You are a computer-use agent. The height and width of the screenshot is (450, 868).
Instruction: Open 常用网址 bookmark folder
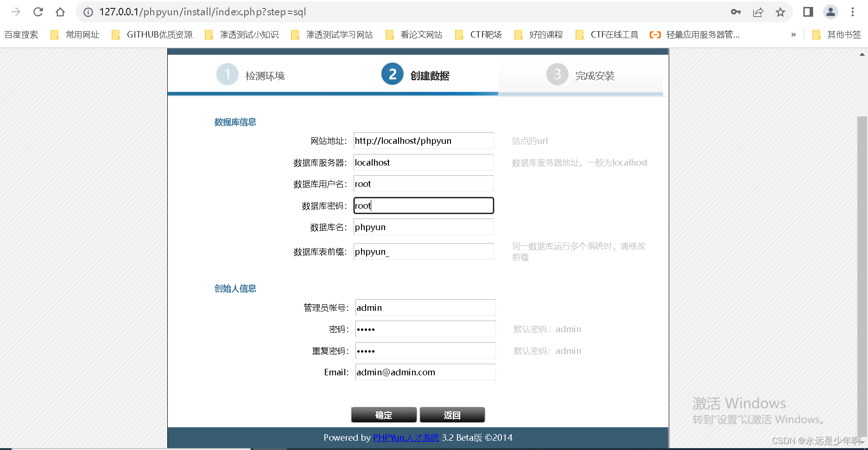click(75, 35)
